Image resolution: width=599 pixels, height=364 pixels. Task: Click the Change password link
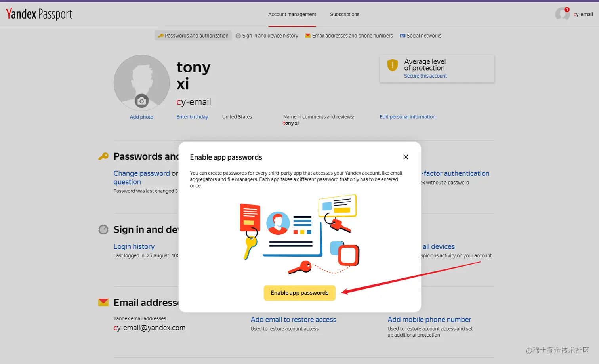coord(141,173)
